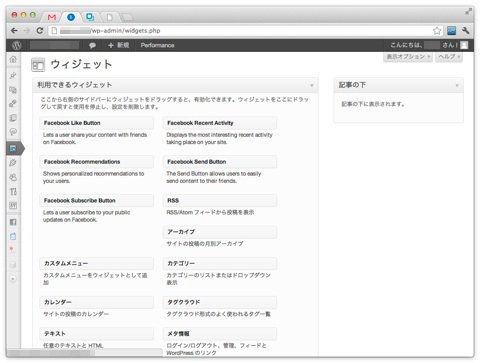Select the テキスト widget
Screen dimensions: 480x363
click(96, 334)
